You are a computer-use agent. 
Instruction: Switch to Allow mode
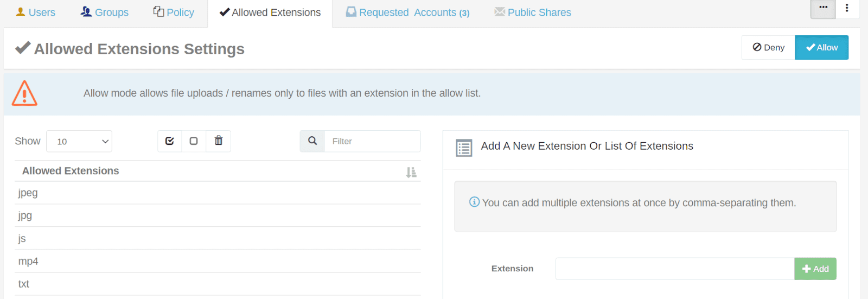click(x=821, y=48)
